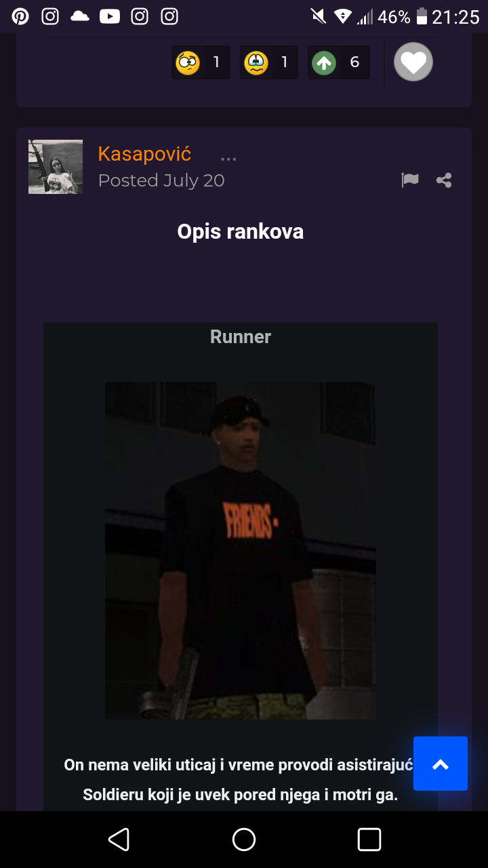Open the YouTube notification in status bar
488x868 pixels.
[x=110, y=16]
